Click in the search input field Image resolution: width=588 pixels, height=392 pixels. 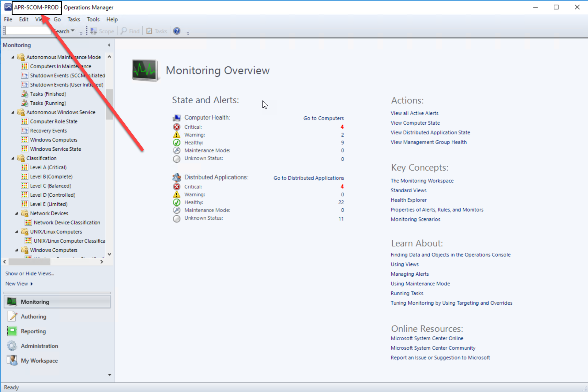(28, 31)
